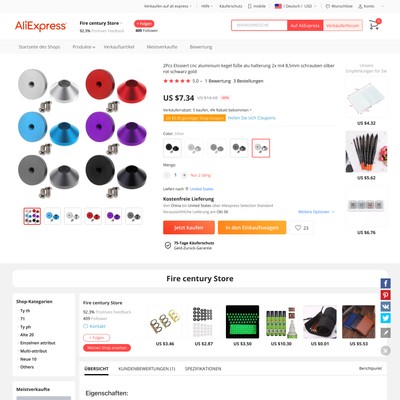Share the product on Pinterest

tap(386, 295)
